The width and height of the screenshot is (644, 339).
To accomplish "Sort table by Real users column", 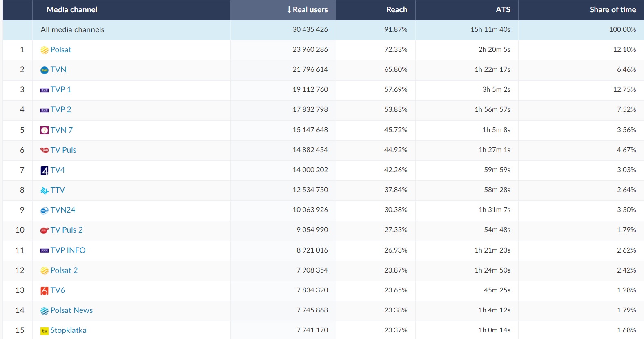I will 307,10.
